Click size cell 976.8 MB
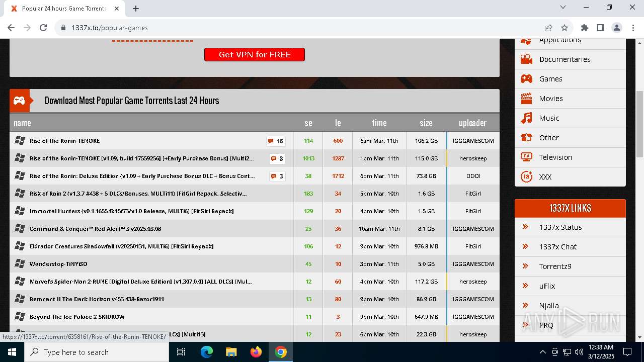Screen dimensions: 644x362 426,246
